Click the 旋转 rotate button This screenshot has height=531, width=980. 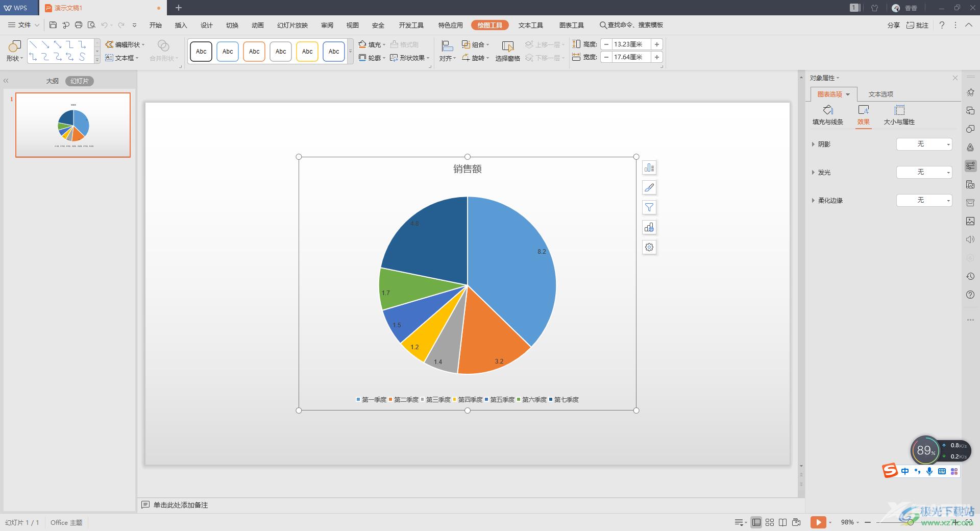475,58
